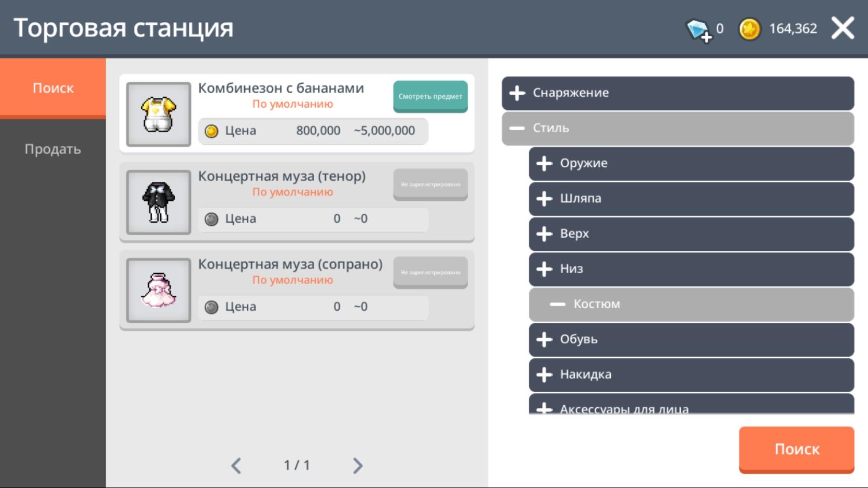Expand the Верх subcategory
This screenshot has width=868, height=488.
click(691, 234)
